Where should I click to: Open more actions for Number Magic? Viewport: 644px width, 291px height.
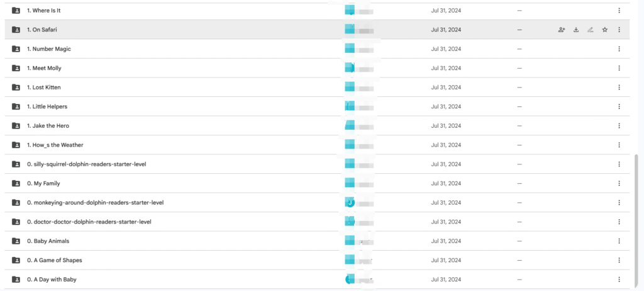click(x=619, y=49)
